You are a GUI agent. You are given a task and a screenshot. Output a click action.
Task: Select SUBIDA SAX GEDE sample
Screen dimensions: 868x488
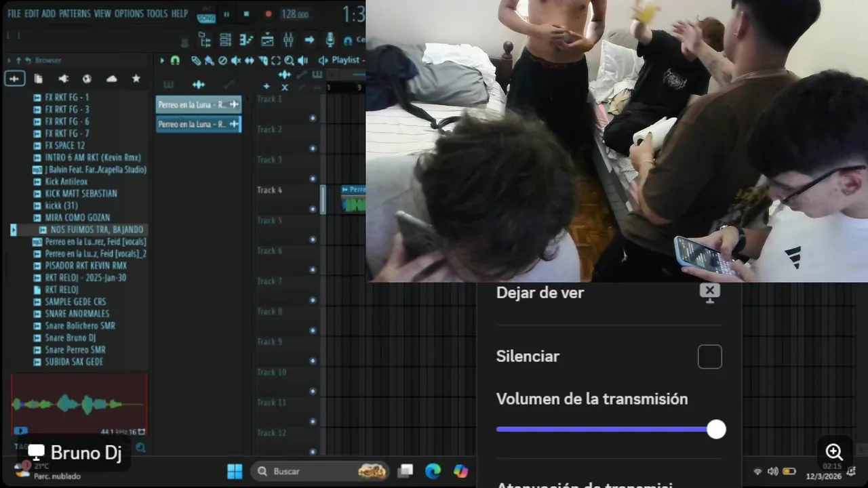(73, 362)
